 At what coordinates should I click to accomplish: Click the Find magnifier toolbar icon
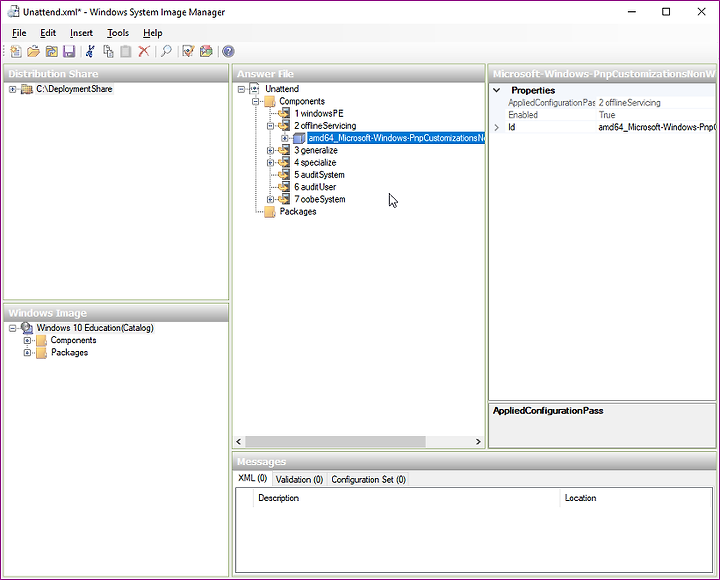166,51
